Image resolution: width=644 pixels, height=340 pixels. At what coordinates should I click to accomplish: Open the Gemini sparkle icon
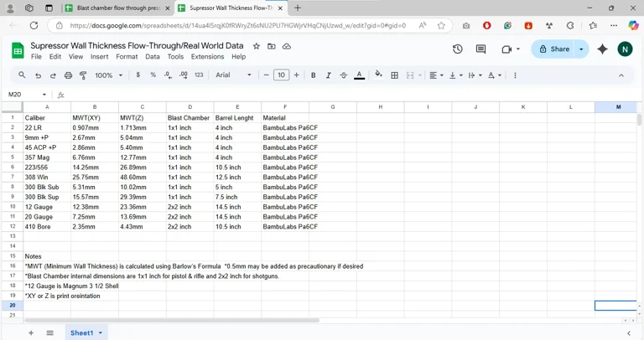[602, 49]
